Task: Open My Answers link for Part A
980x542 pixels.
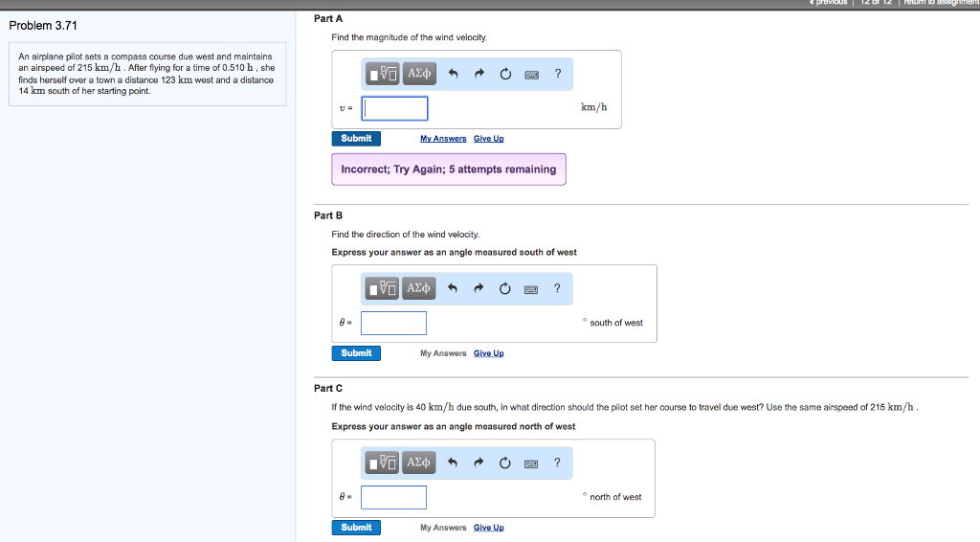Action: [x=443, y=139]
